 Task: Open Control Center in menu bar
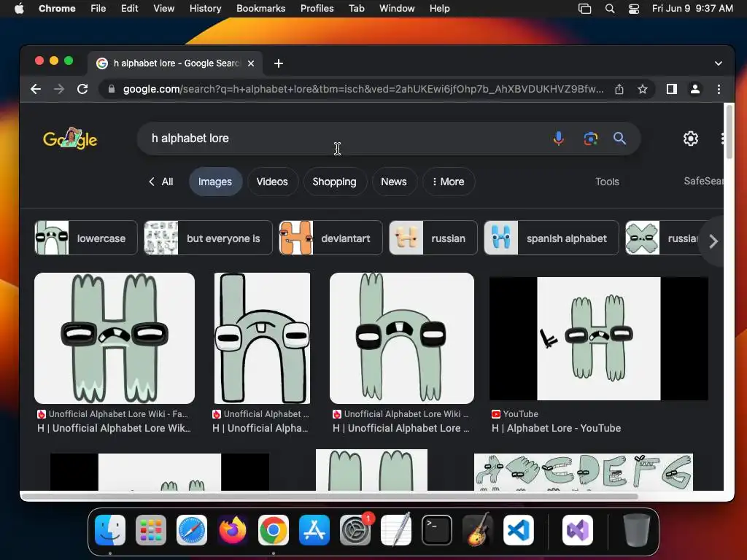[x=634, y=9]
